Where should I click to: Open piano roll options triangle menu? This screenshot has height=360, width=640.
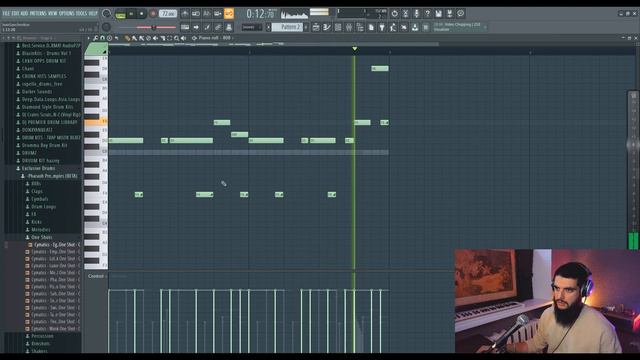click(88, 38)
